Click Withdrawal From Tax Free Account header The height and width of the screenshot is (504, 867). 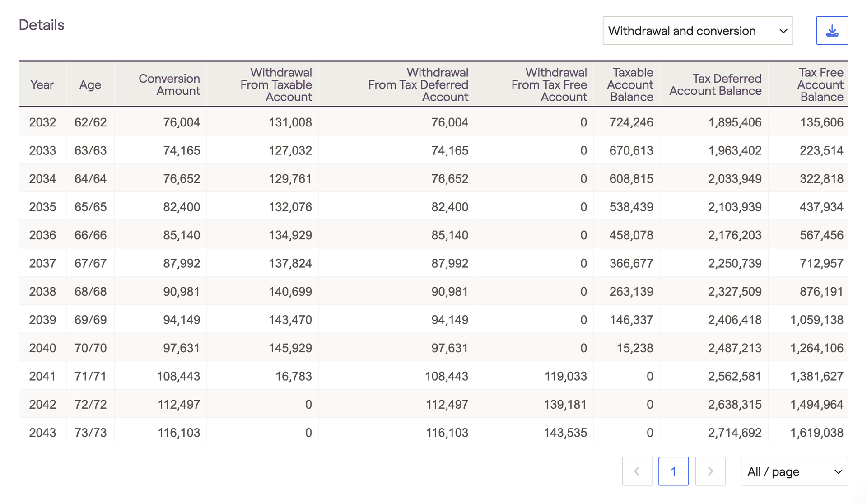coord(549,84)
